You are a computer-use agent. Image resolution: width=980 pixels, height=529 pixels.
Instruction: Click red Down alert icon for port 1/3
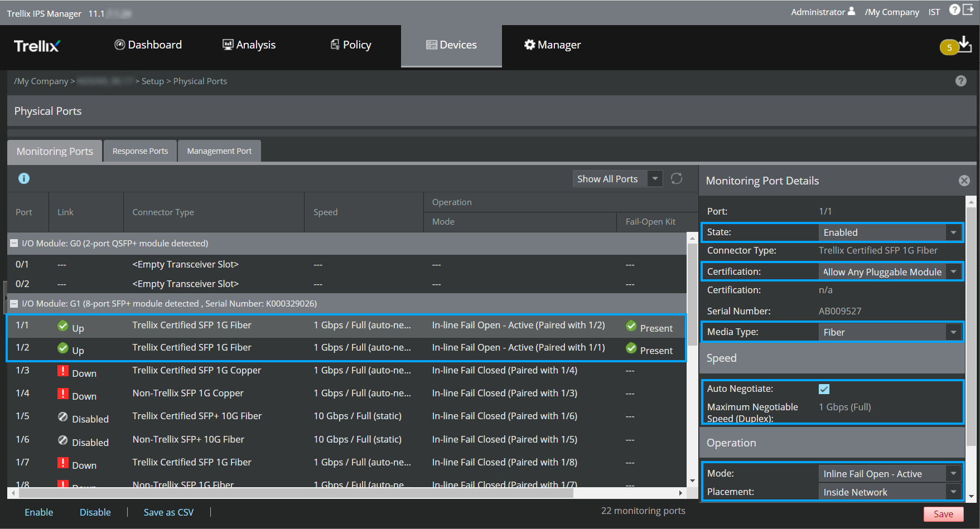point(63,371)
